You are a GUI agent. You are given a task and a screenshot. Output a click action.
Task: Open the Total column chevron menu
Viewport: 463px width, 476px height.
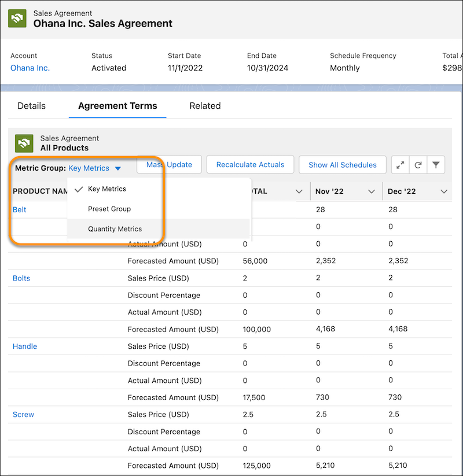click(299, 191)
